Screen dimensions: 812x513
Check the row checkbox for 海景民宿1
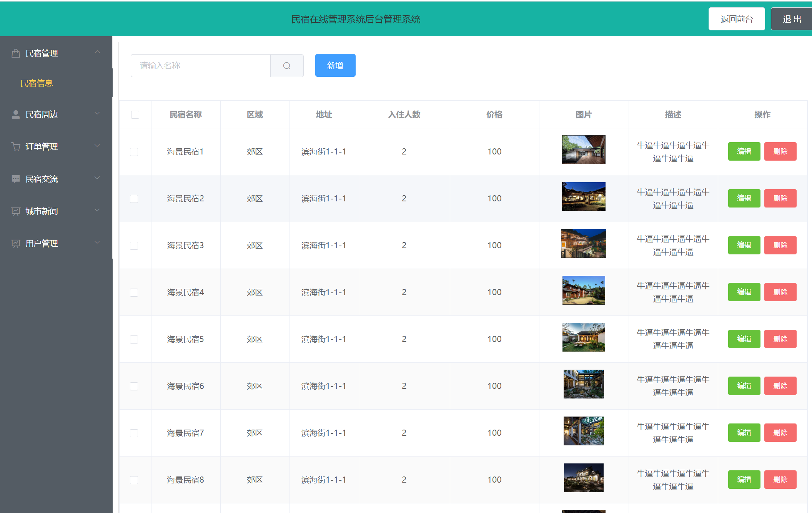pyautogui.click(x=134, y=152)
